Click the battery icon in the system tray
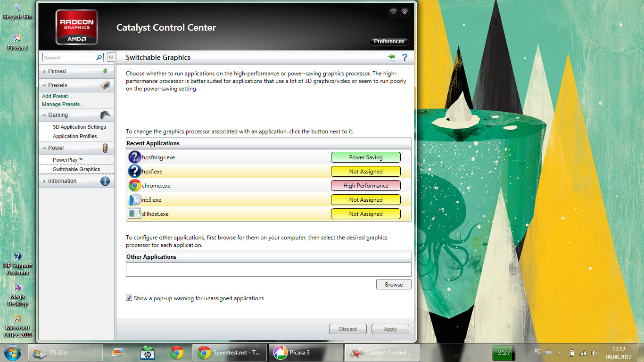644x362 pixels. [571, 353]
